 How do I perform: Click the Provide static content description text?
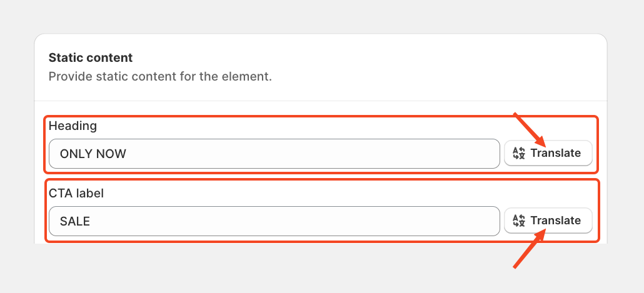(160, 77)
